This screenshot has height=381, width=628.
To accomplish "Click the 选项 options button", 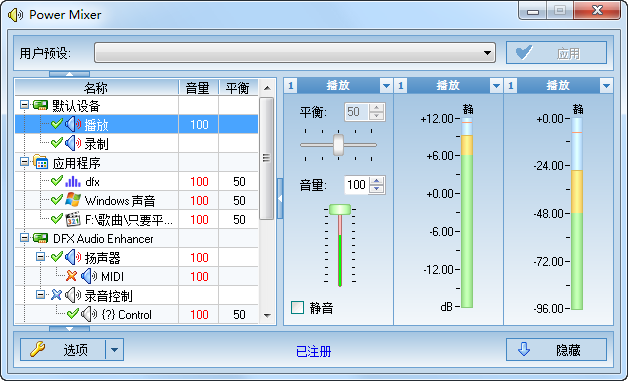I will 63,350.
